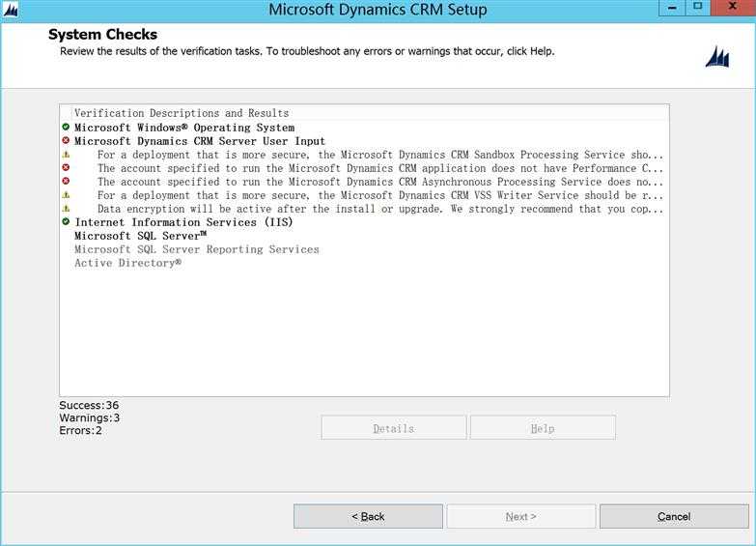Click the Next button
756x546 pixels.
point(521,517)
